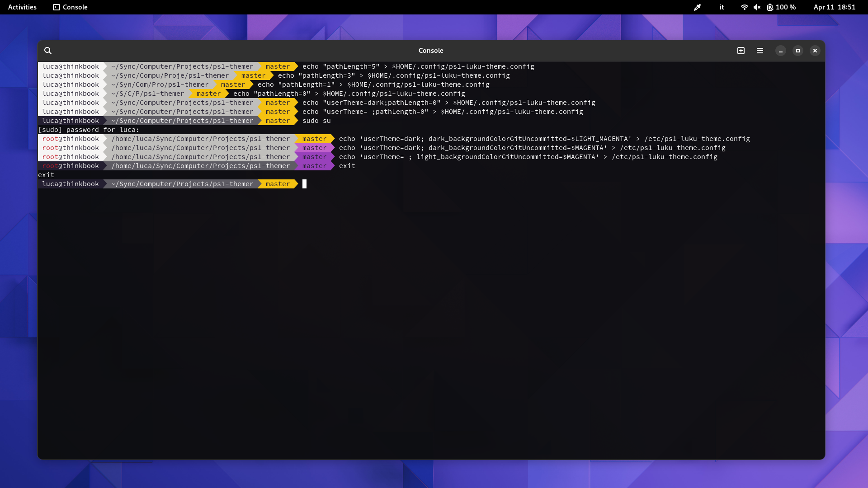The width and height of the screenshot is (868, 488).
Task: Minimize the Console window
Action: pos(781,51)
